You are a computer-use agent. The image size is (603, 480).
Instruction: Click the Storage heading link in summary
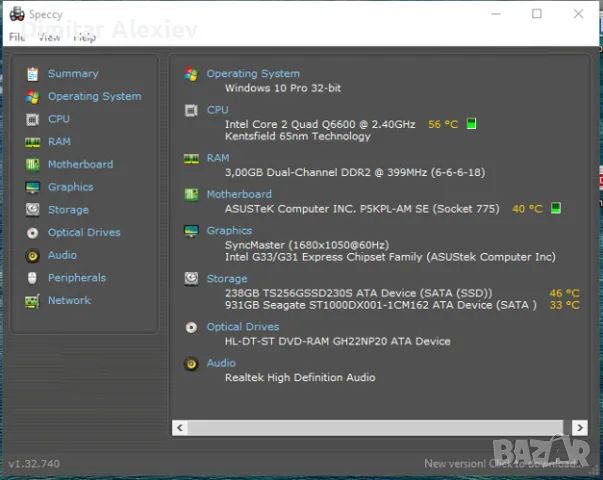227,279
